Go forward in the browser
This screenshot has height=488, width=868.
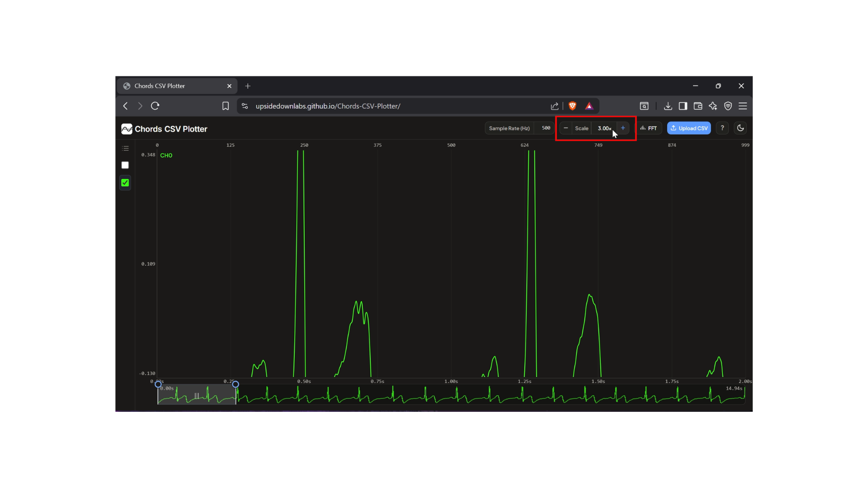140,106
